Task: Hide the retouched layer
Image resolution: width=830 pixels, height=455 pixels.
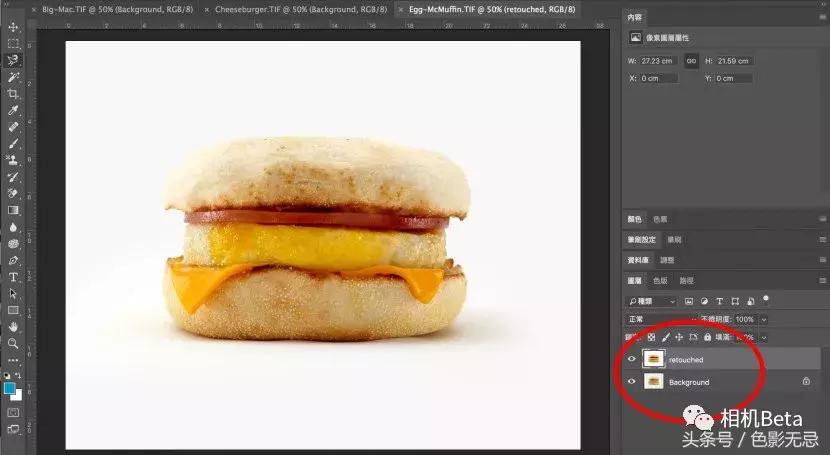Action: pos(631,359)
